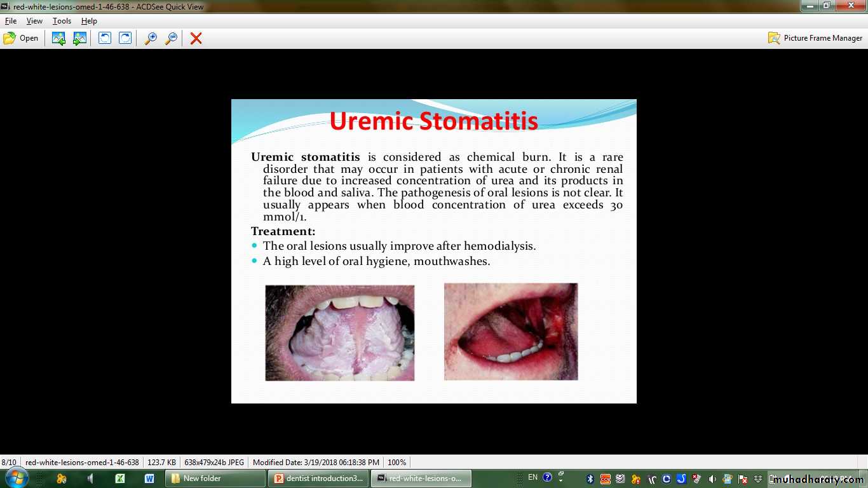Zoom out with the magnifier minus icon
Screen dimensions: 868x488
point(171,38)
